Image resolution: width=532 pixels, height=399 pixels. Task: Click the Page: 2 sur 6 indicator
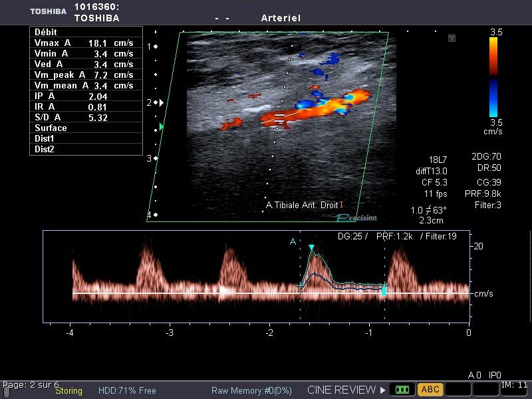click(31, 385)
